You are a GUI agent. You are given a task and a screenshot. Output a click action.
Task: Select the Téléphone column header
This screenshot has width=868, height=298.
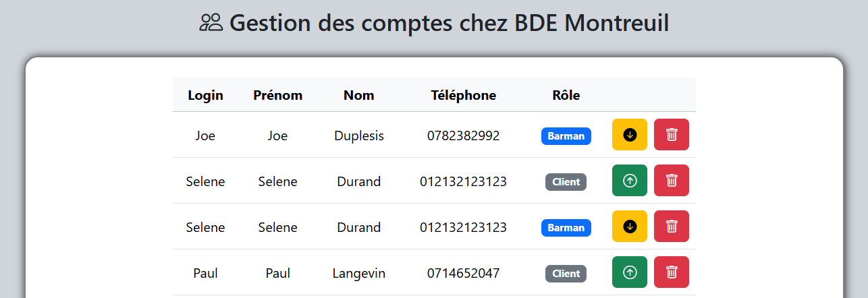[463, 95]
